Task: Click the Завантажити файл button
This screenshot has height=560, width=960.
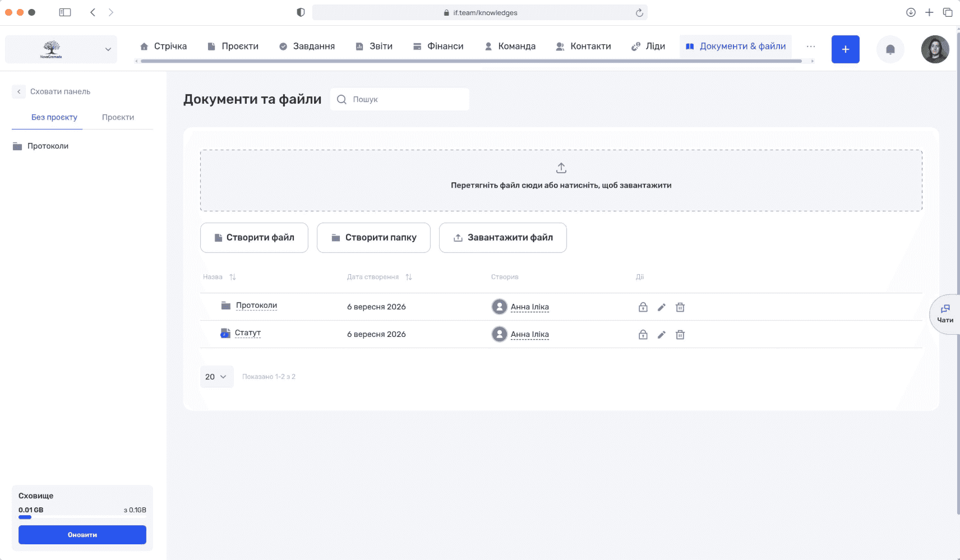Action: pyautogui.click(x=503, y=238)
